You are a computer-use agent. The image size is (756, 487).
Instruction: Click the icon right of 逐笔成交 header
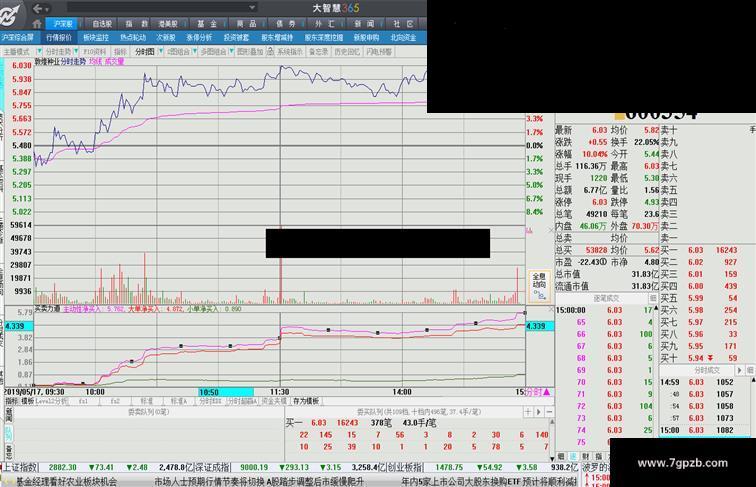(653, 298)
